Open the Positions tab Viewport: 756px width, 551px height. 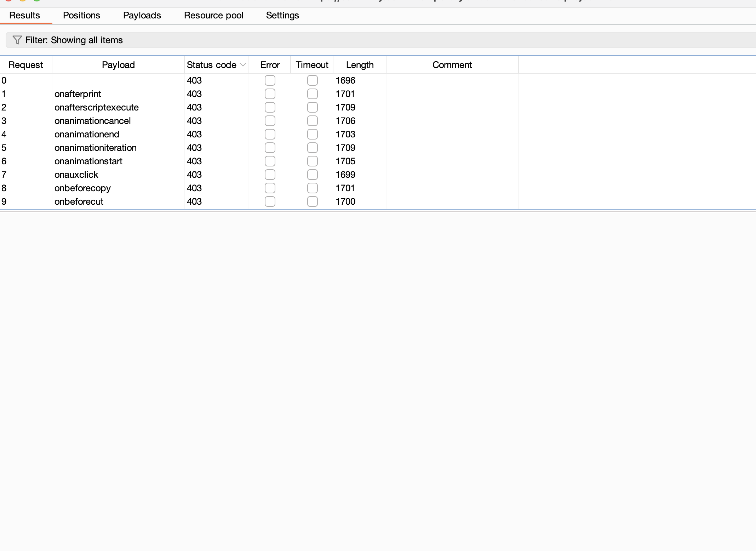[x=81, y=16]
